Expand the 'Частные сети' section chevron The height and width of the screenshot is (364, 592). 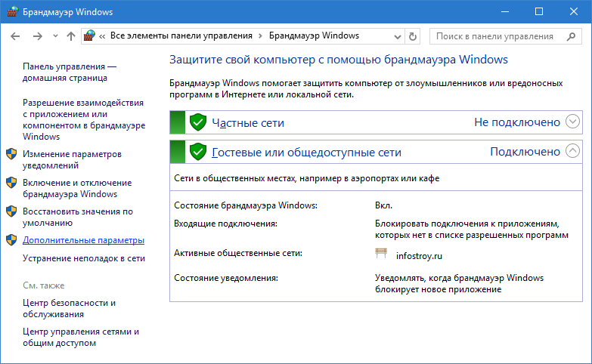point(573,122)
